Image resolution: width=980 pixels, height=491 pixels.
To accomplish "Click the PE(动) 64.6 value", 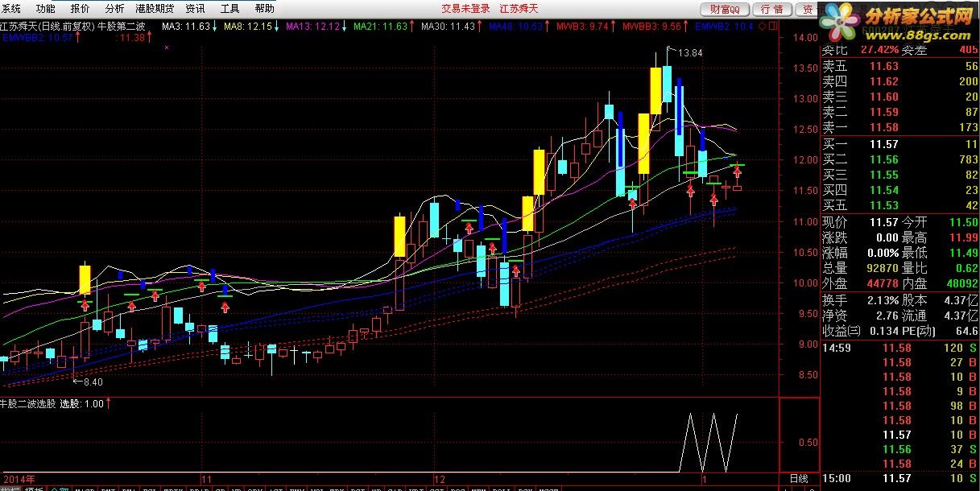I will 967,331.
